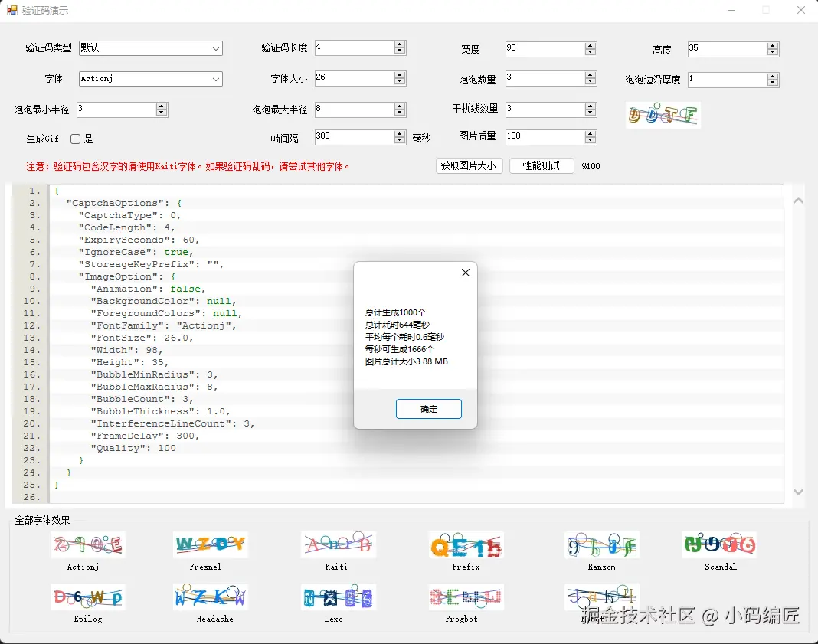Click the Kaiti font captcha sample
This screenshot has height=644, width=818.
tap(338, 545)
